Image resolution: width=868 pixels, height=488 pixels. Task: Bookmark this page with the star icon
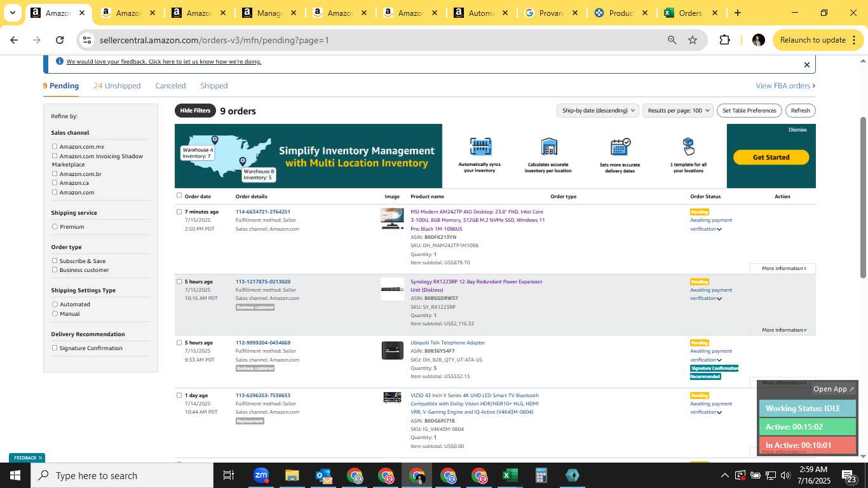click(693, 40)
